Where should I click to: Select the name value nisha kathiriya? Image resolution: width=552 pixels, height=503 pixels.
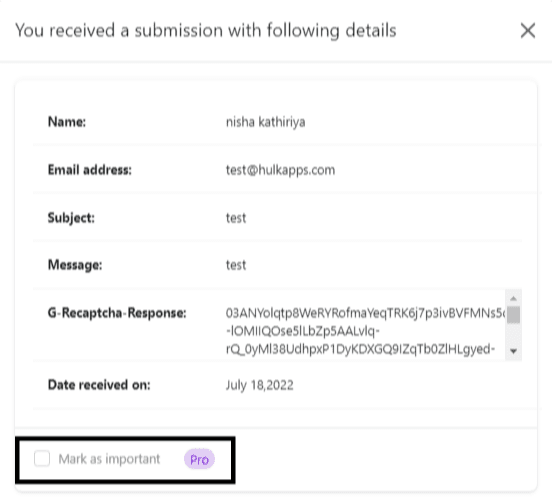[x=265, y=122]
